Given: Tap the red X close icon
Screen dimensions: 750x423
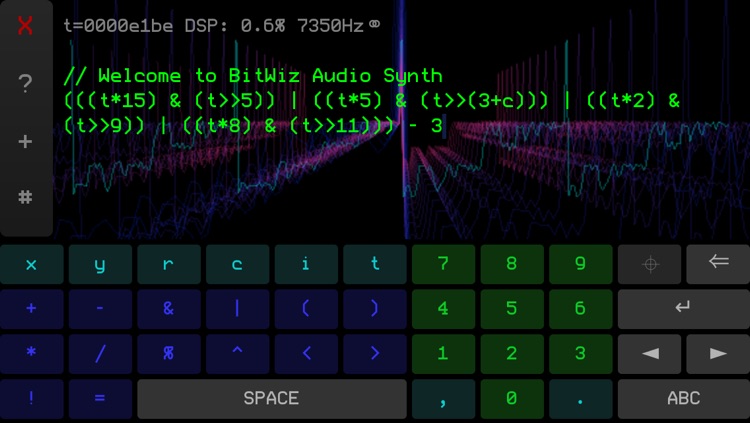Looking at the screenshot, I should 25,25.
